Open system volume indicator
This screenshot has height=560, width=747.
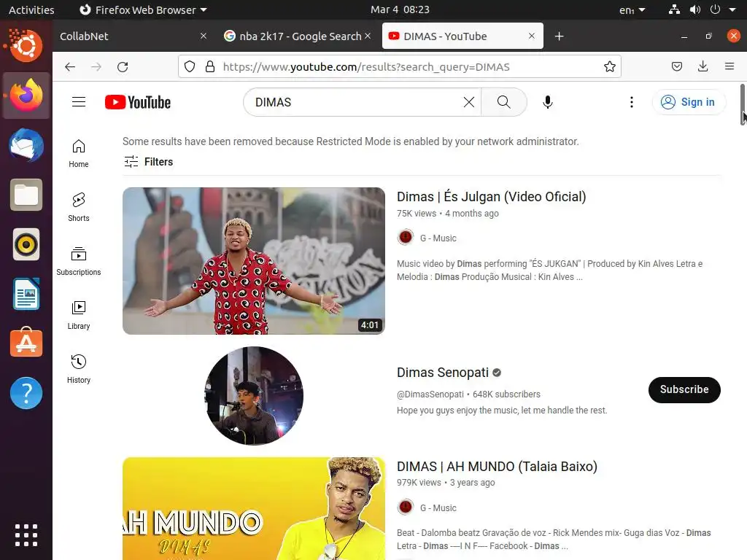pos(694,9)
